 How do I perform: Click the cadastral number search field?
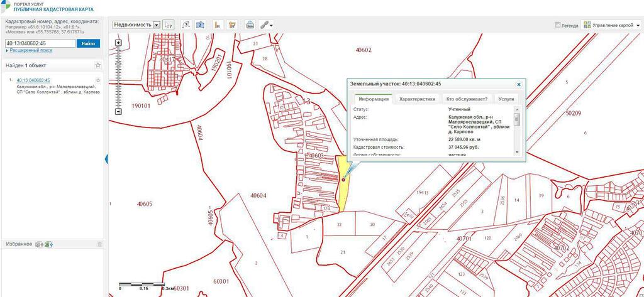40,43
